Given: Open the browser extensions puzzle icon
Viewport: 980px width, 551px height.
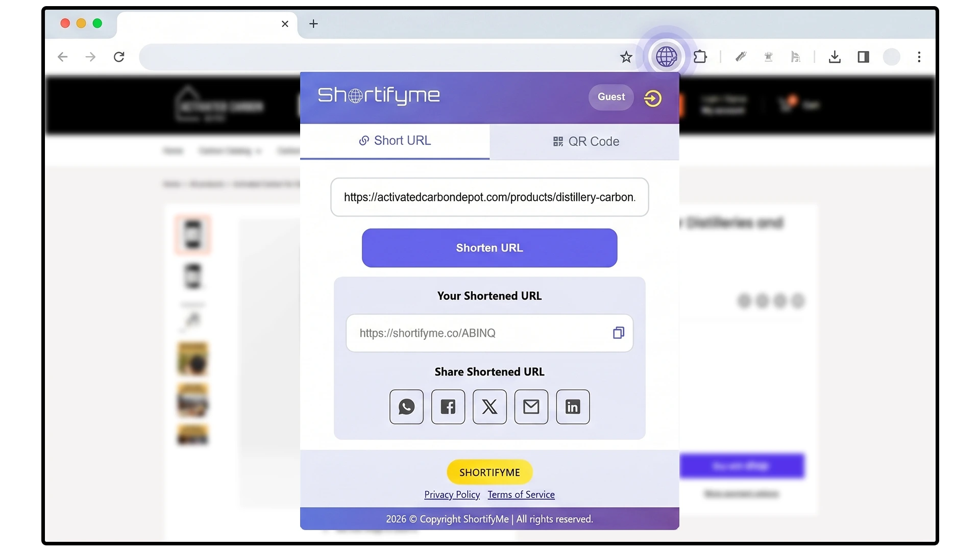Looking at the screenshot, I should pos(700,57).
